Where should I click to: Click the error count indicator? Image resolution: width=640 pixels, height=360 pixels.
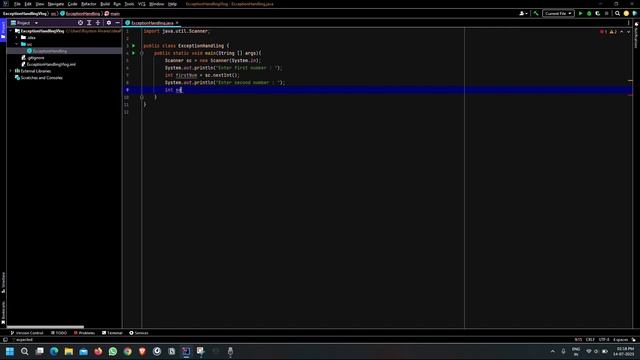603,32
